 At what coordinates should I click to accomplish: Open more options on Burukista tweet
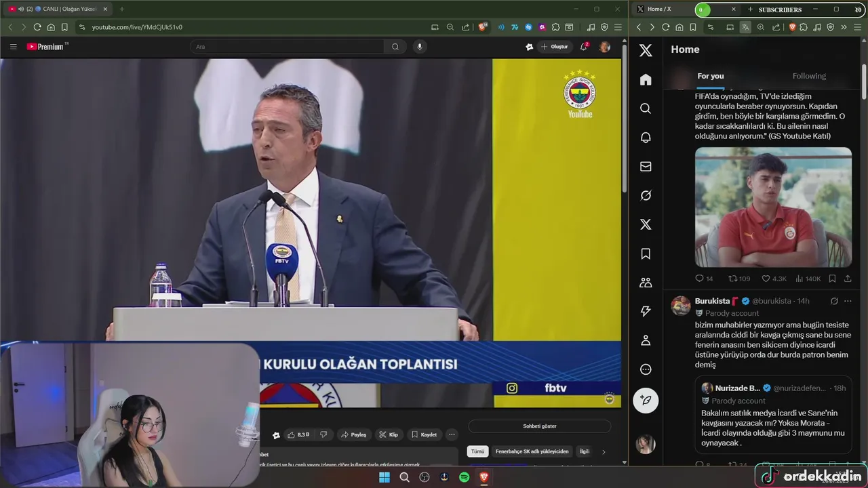[848, 301]
